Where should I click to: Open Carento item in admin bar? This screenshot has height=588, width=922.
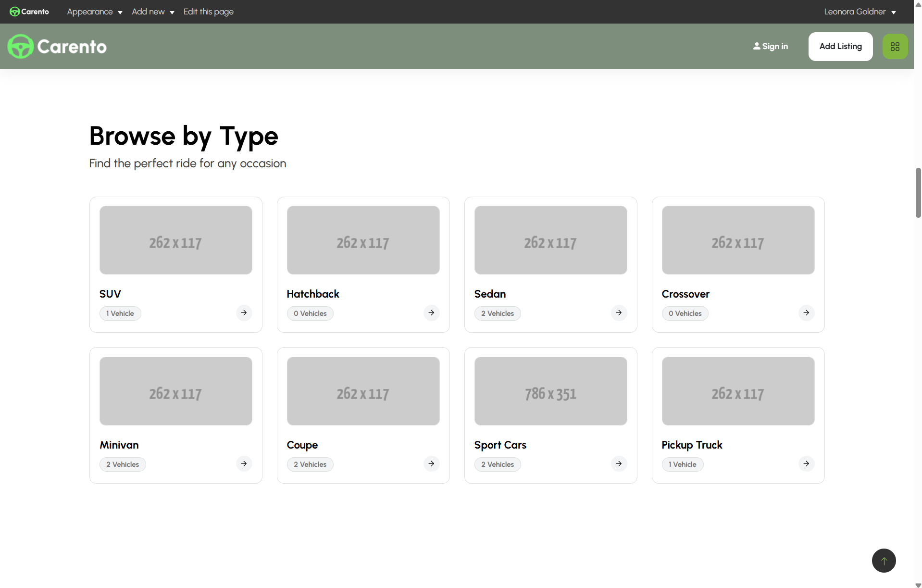(29, 12)
